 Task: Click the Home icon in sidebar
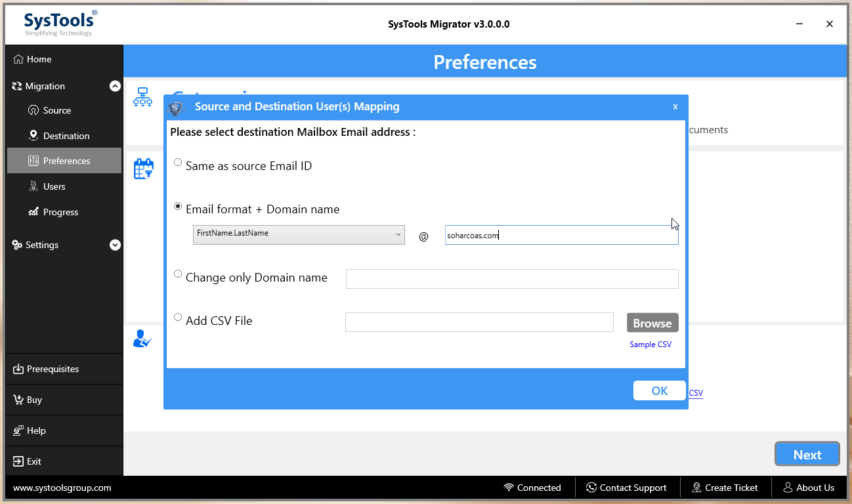tap(18, 59)
